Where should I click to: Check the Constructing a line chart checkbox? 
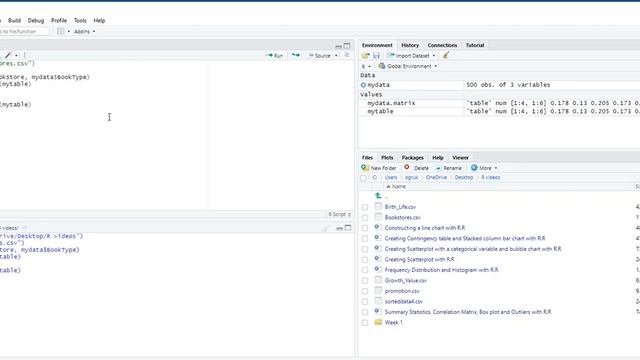pyautogui.click(x=365, y=228)
